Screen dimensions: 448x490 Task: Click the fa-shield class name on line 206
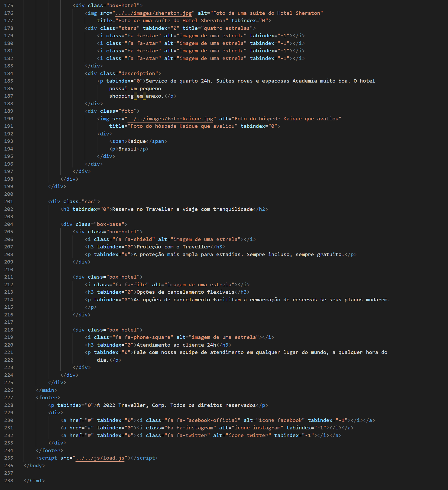140,239
